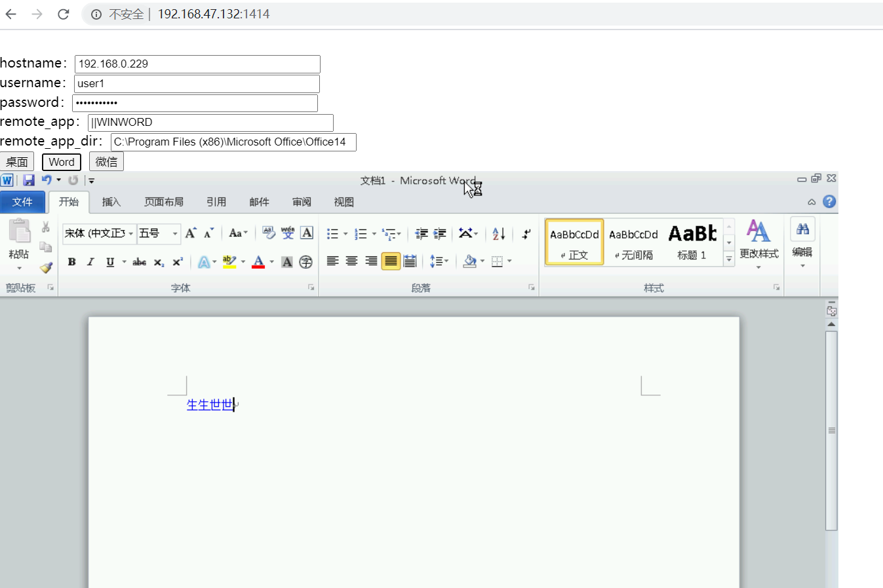Open the Phonetic Guide (wén) tool
The width and height of the screenshot is (883, 588).
(x=288, y=233)
